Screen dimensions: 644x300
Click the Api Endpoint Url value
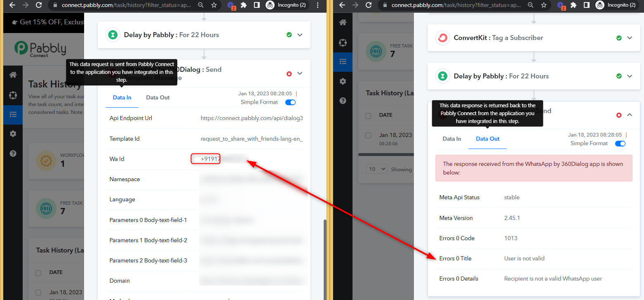(x=252, y=118)
